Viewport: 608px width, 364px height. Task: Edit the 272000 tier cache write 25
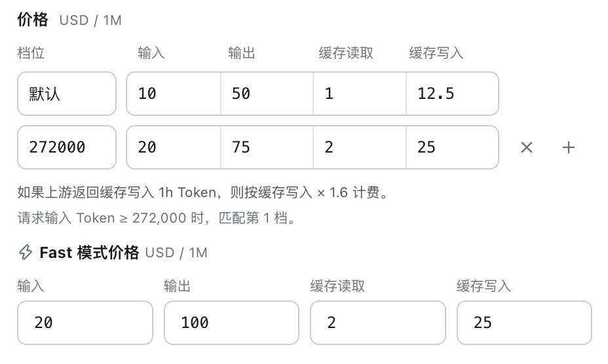click(452, 147)
